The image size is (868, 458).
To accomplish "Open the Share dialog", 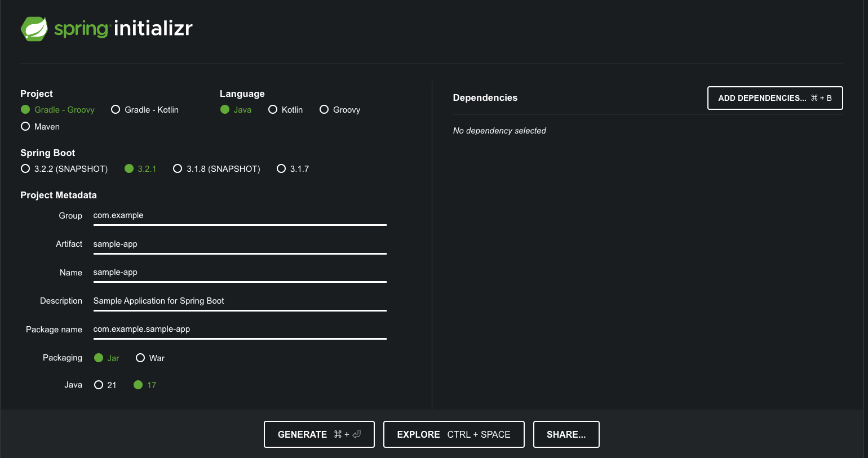I will point(566,434).
